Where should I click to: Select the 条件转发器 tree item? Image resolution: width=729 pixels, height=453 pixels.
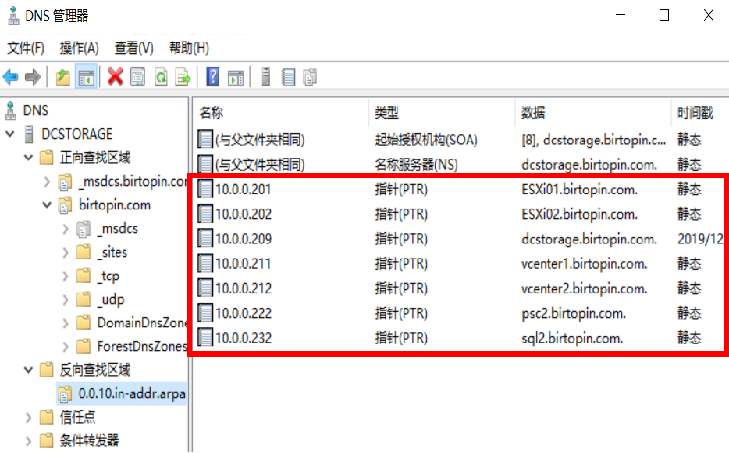click(x=89, y=440)
